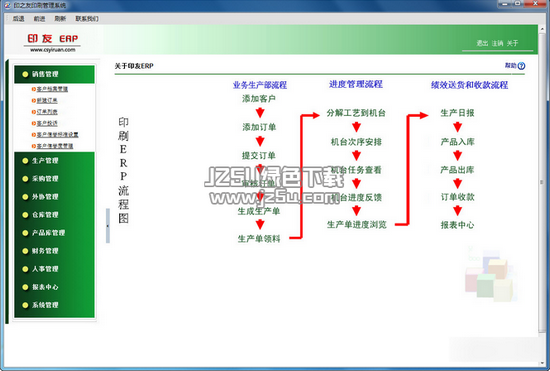550x371 pixels.
Task: Click the 提交订单 flowchart step
Action: (x=259, y=156)
